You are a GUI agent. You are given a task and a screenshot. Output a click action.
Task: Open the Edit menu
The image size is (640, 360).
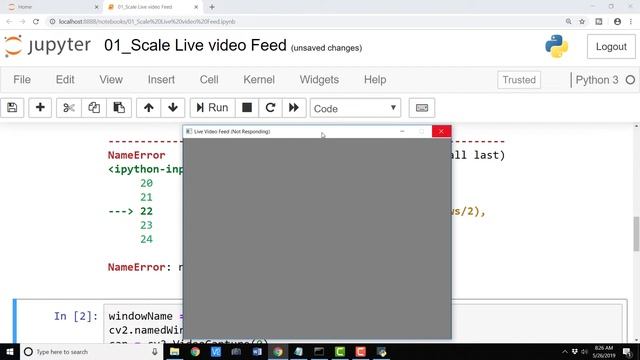point(65,80)
